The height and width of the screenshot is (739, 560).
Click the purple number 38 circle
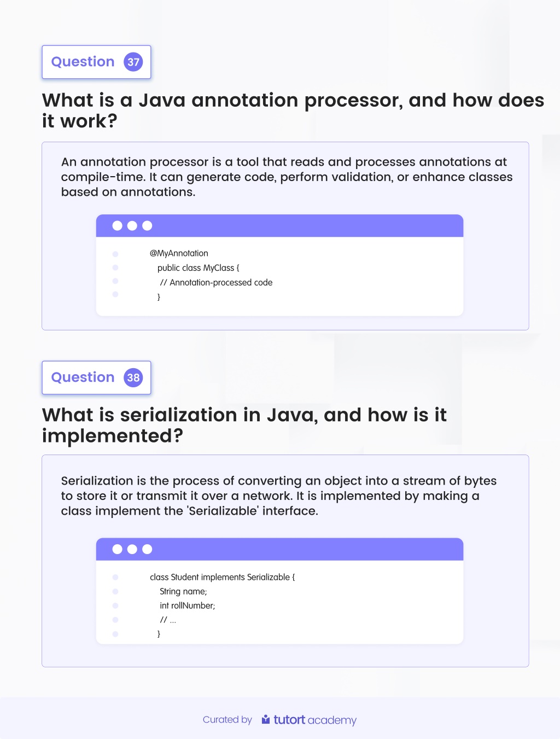point(133,377)
